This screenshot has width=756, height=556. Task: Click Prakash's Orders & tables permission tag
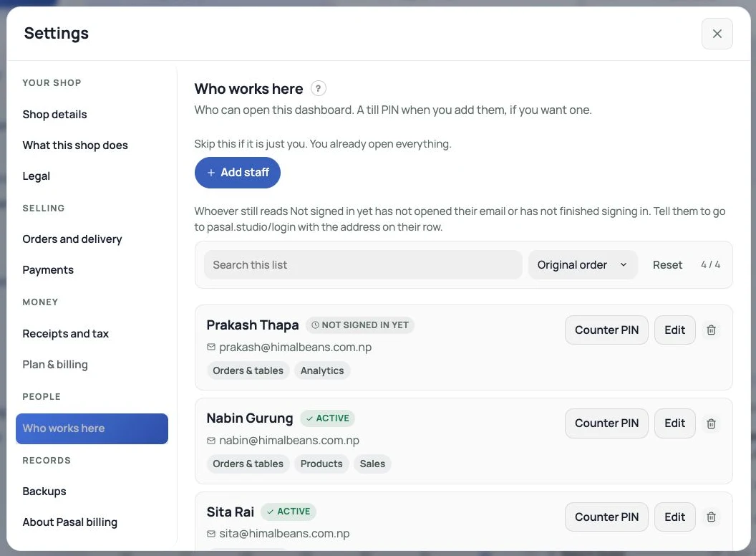[248, 370]
